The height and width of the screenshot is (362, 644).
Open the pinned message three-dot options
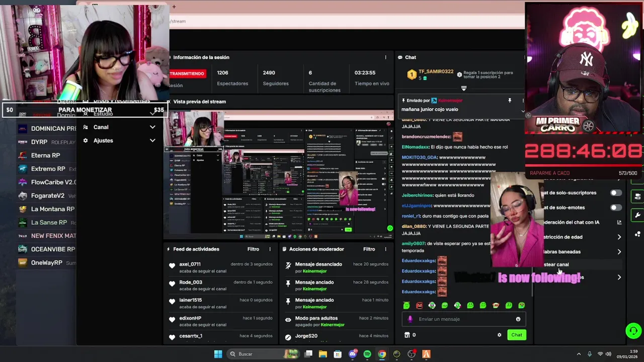click(523, 101)
